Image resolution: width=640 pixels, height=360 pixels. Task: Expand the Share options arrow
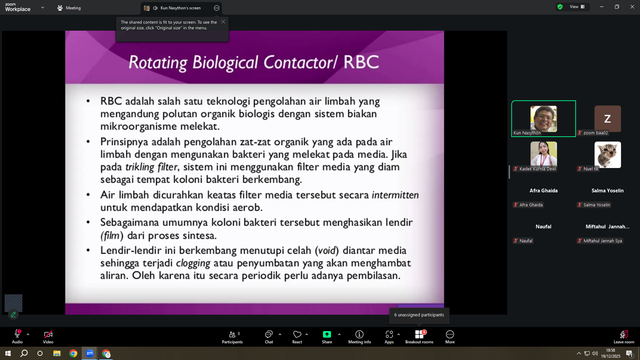point(339,334)
